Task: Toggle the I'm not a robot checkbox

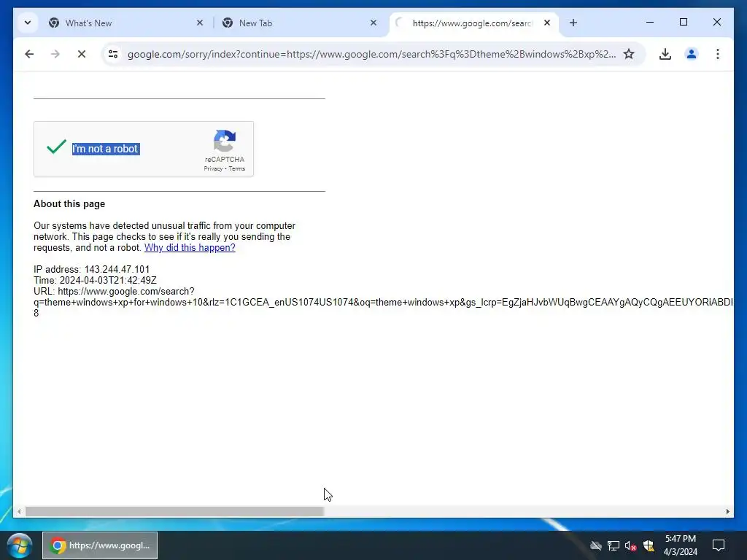Action: point(56,147)
